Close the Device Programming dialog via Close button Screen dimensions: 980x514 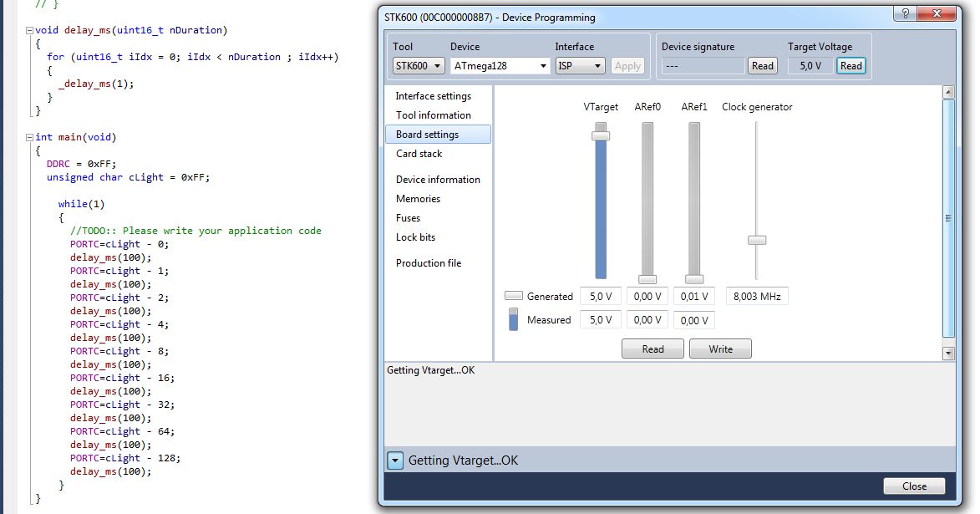tap(914, 486)
